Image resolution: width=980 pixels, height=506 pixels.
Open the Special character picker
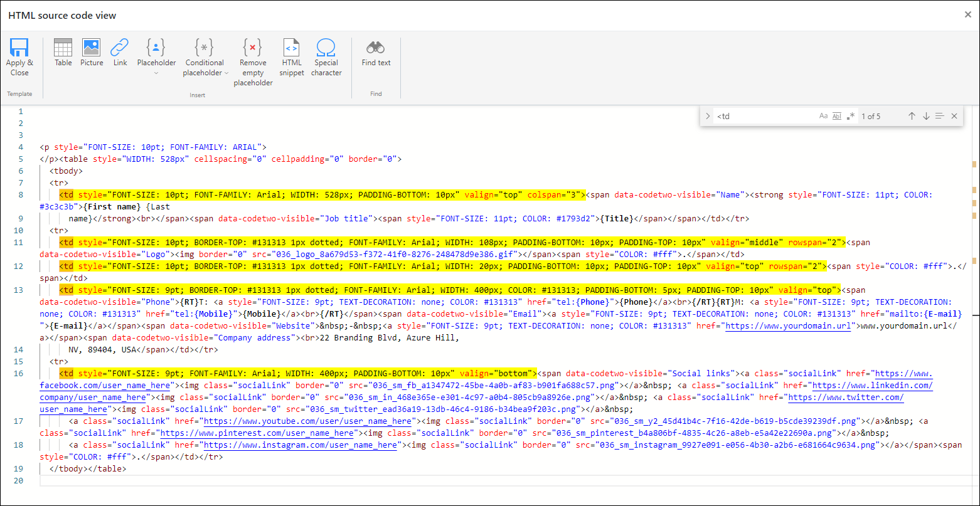326,57
